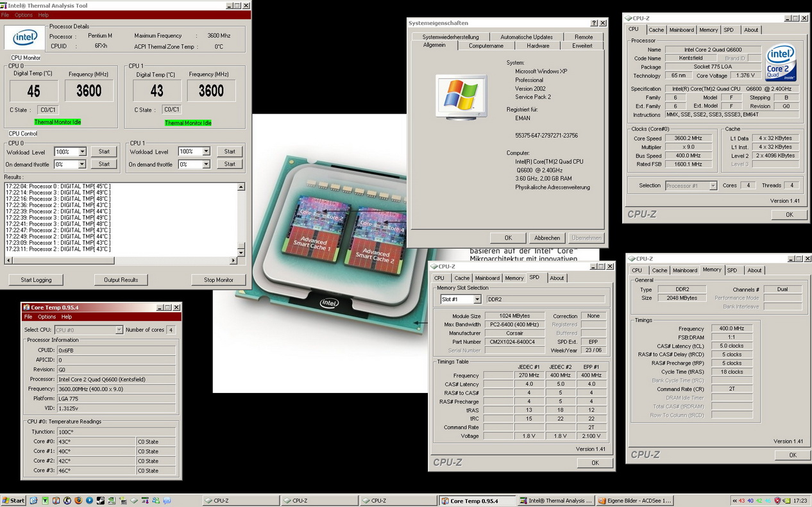Viewport: 812px width, 507px height.
Task: Switch to Hardware tab in Systemeigenschaften
Action: [x=538, y=46]
